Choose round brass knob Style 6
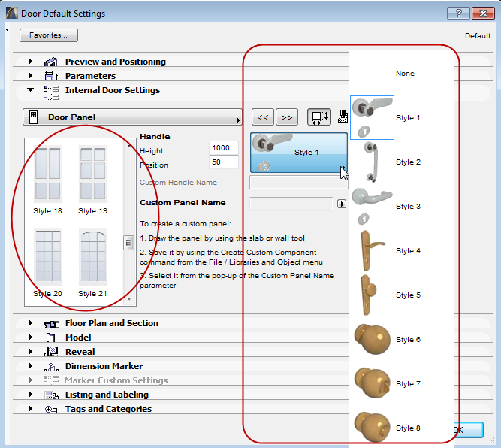 [x=401, y=339]
